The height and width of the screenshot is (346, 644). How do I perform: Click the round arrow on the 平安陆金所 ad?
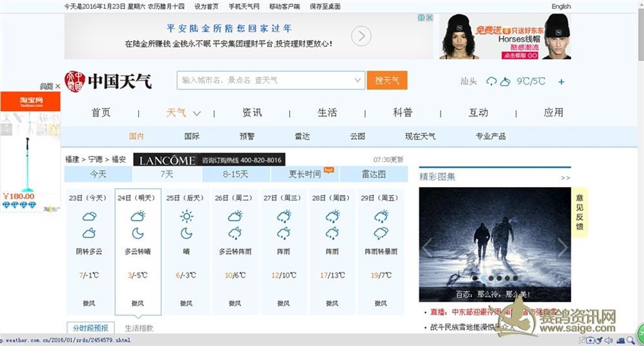[361, 36]
